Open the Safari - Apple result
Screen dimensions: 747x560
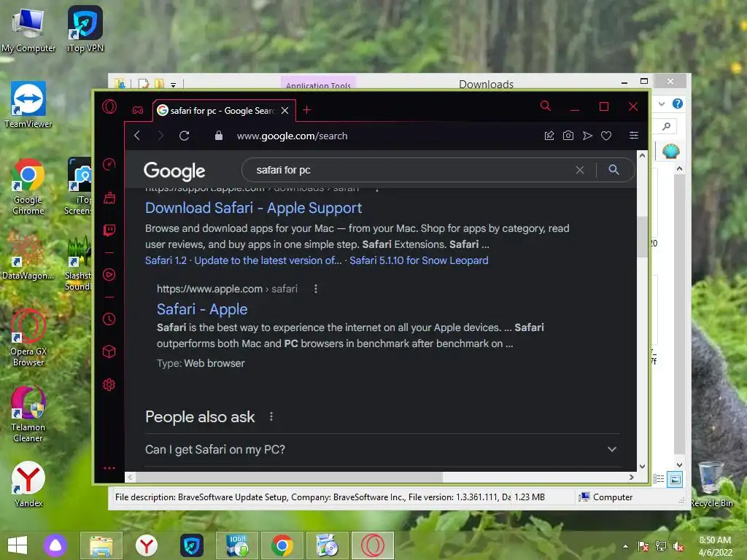pos(202,309)
